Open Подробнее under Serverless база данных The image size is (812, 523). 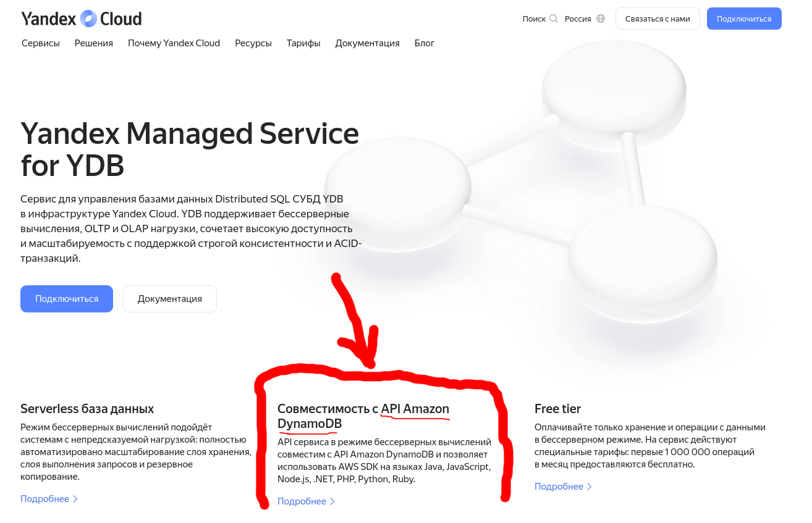click(x=49, y=499)
